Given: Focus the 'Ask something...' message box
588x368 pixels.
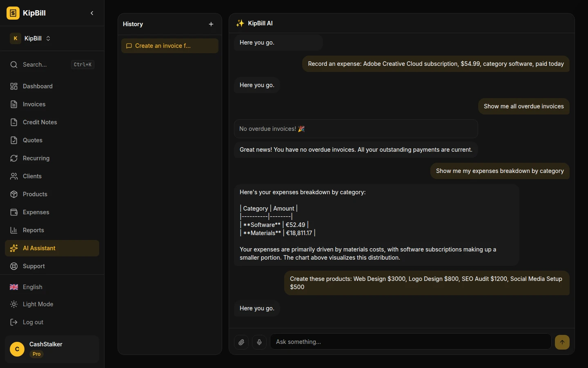Looking at the screenshot, I should tap(410, 342).
